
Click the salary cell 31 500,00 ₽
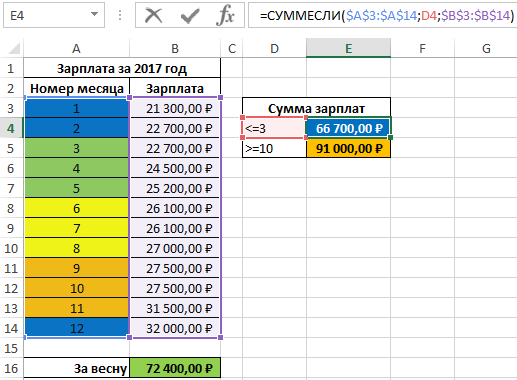click(175, 308)
